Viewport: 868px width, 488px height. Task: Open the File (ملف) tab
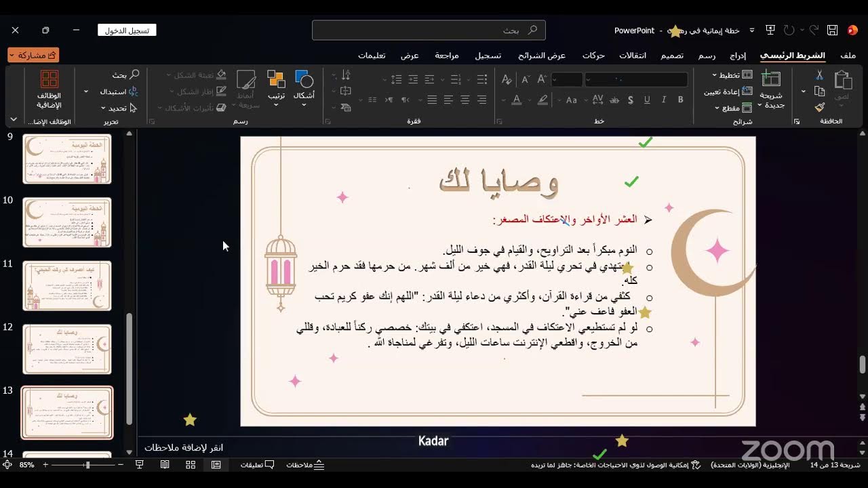[x=848, y=56]
